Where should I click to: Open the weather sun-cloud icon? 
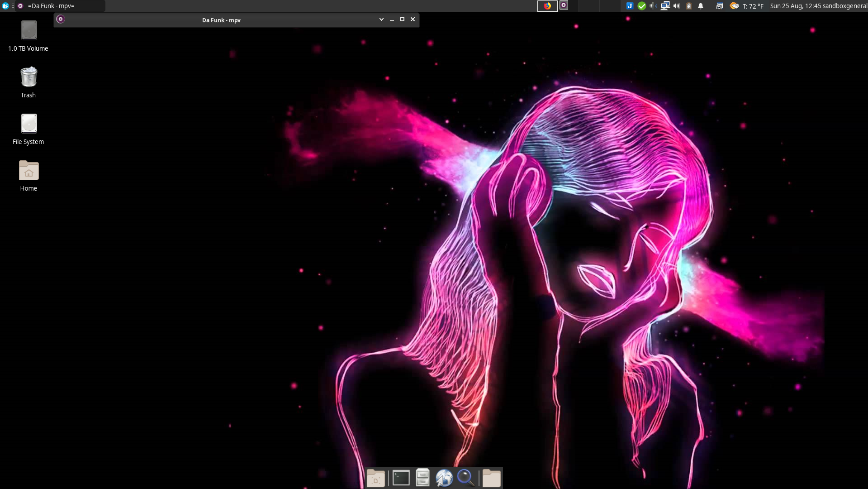tap(734, 6)
